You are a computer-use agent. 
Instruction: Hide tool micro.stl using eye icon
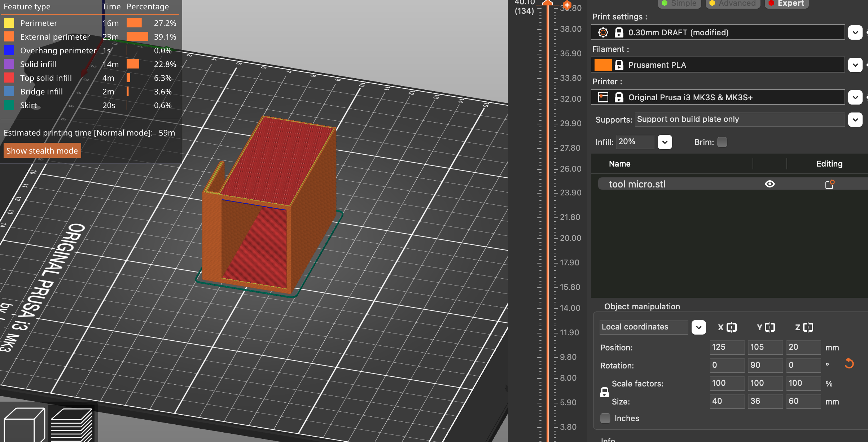770,184
